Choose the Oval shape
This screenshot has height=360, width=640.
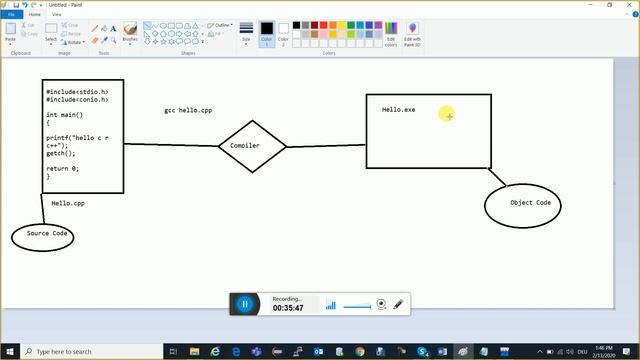163,26
